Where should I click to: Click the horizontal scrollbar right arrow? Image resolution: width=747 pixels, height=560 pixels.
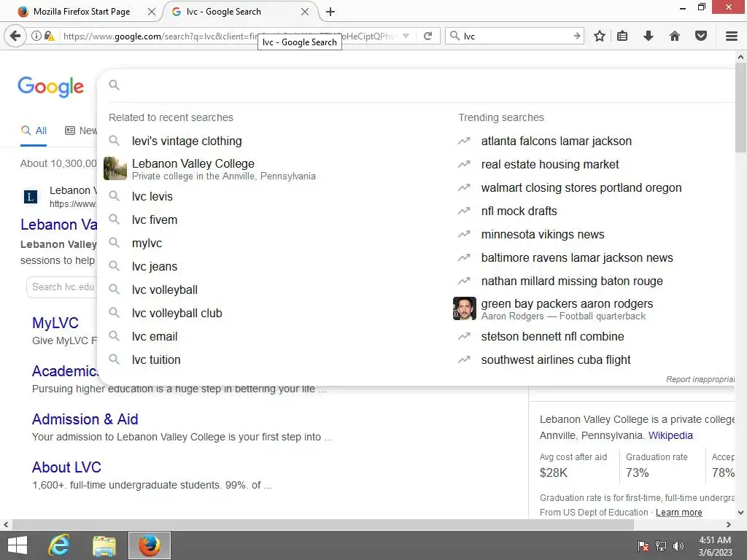tap(729, 524)
